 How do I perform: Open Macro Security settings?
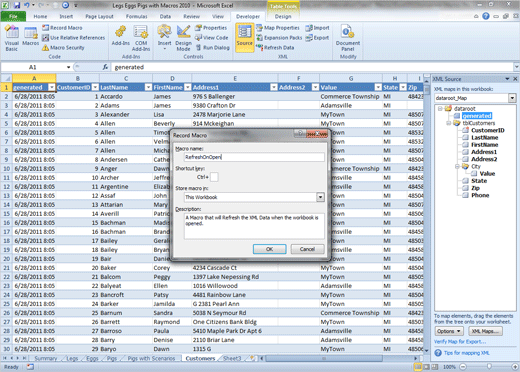(x=63, y=48)
